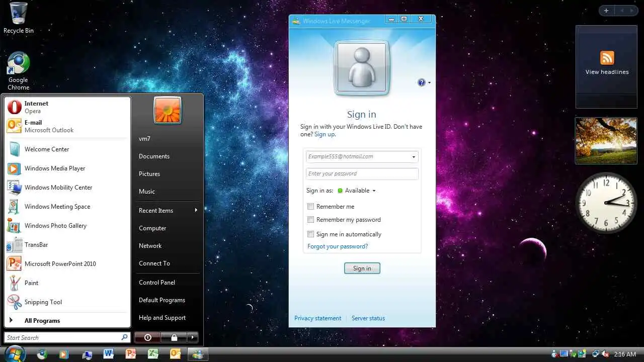
Task: Launch Windows Photo Gallery from Start menu
Action: coord(67,226)
